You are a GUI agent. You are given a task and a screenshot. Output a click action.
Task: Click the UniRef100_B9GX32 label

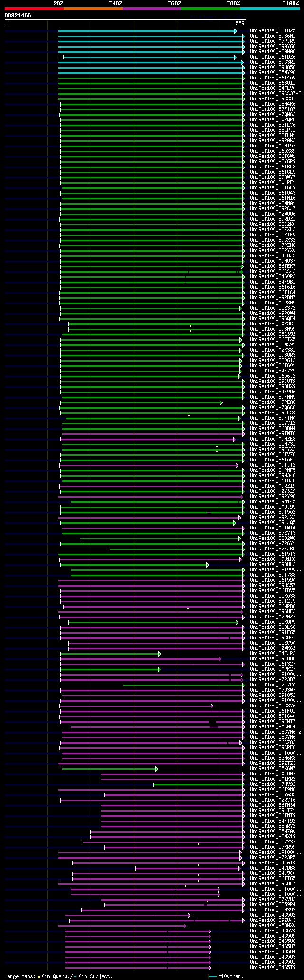(273, 240)
